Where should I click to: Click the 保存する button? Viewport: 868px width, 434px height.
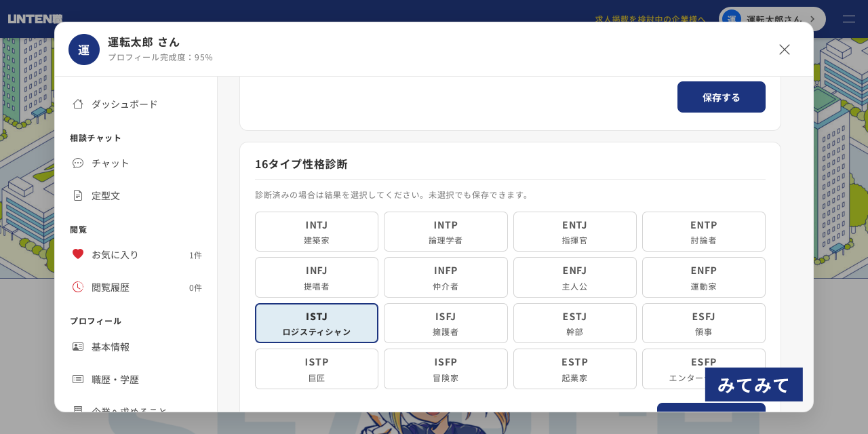pos(722,97)
